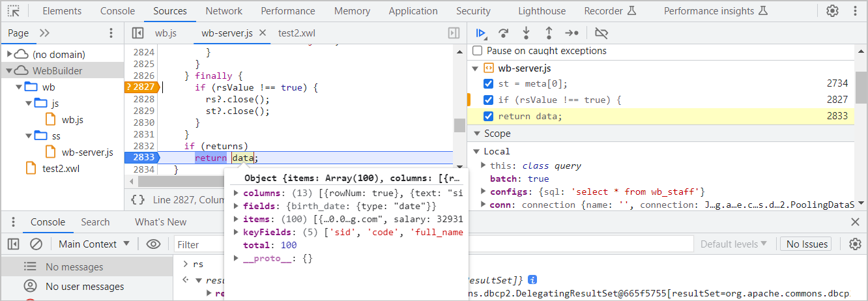Collapse the js folder

pyautogui.click(x=29, y=103)
